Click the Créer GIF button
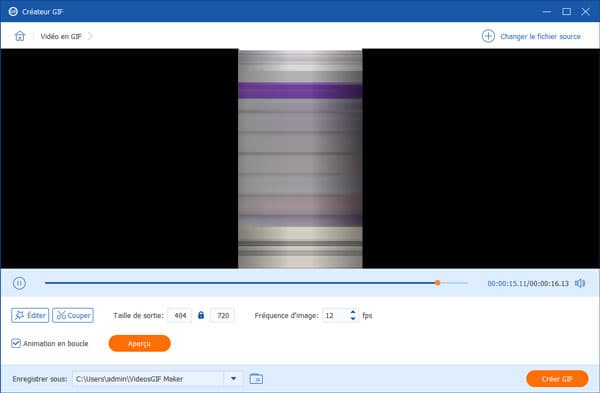Screen dimensions: 600x393 click(x=557, y=379)
